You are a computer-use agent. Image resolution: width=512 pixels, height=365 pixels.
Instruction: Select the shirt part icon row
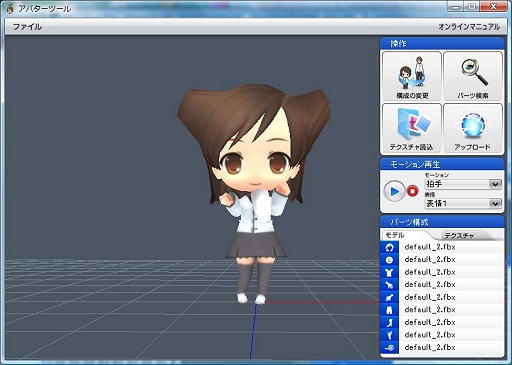tap(442, 272)
